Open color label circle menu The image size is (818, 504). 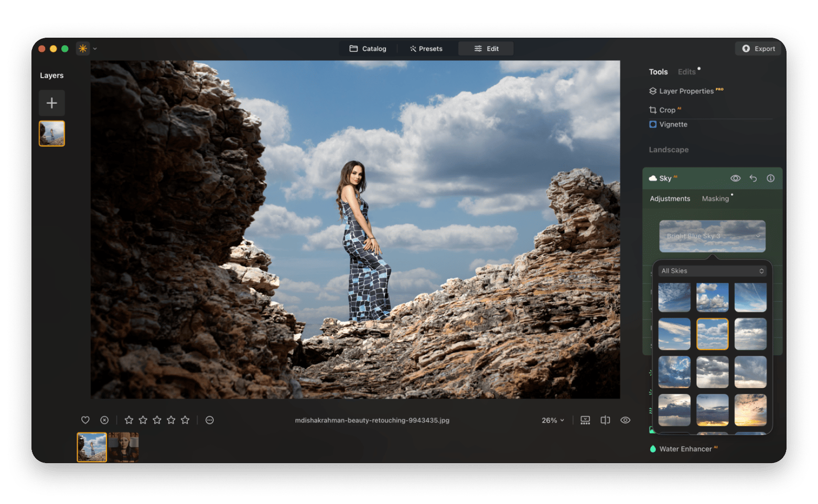coord(210,420)
